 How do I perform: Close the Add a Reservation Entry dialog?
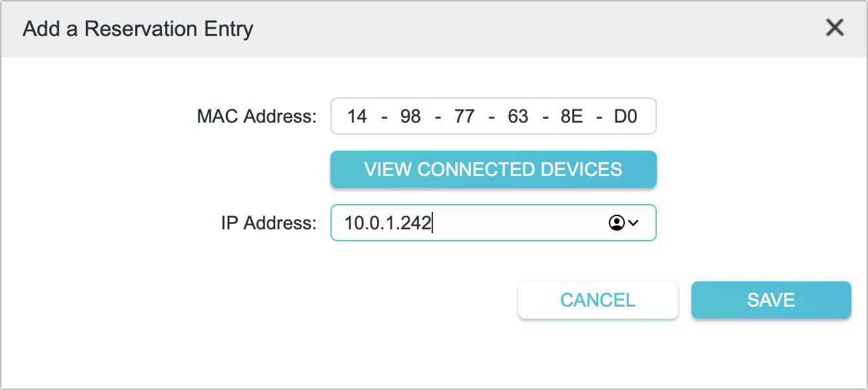(834, 28)
